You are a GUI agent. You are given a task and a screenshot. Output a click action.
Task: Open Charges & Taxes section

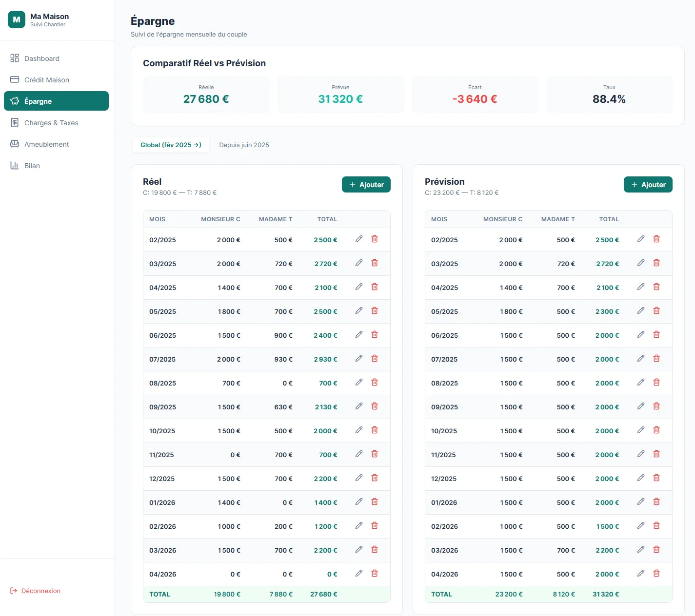[x=51, y=123]
